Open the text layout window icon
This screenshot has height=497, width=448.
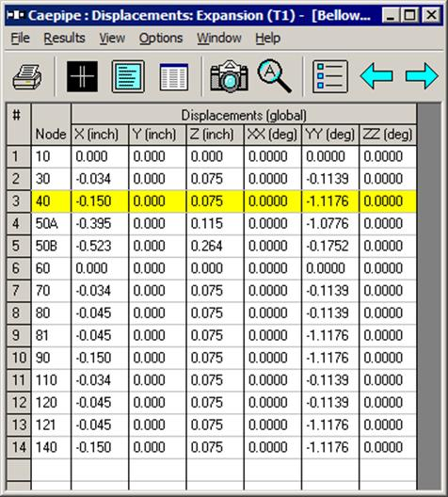tap(128, 76)
